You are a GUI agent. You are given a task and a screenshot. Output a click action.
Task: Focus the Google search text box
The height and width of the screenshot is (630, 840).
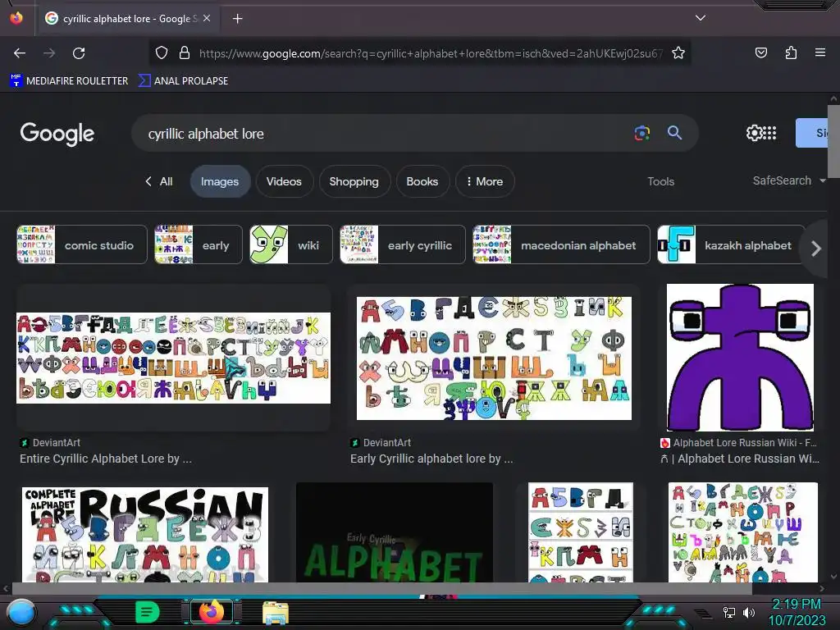point(386,134)
